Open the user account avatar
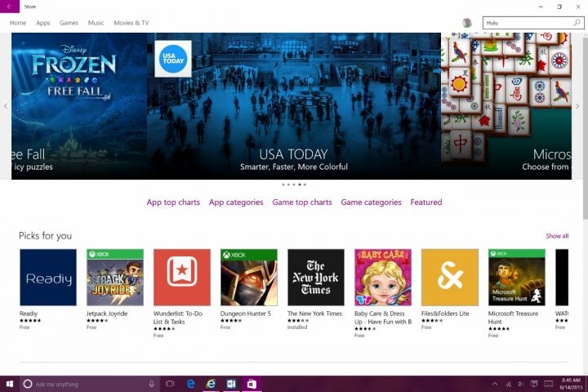The height and width of the screenshot is (392, 588). (467, 23)
